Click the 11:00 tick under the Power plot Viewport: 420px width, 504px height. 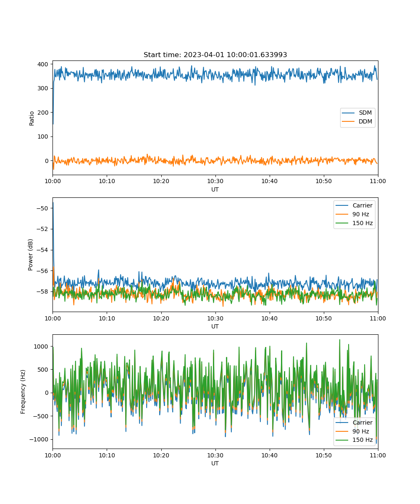(x=378, y=318)
